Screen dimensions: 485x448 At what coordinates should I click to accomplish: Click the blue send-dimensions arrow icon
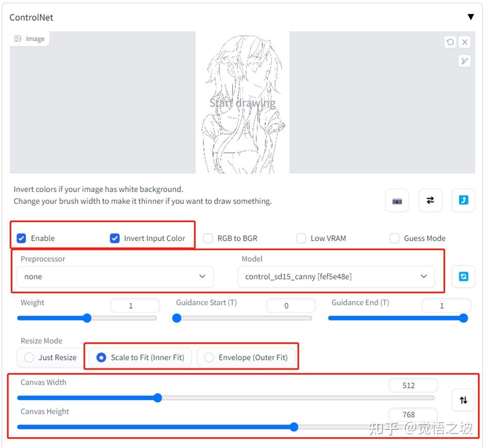tap(463, 200)
